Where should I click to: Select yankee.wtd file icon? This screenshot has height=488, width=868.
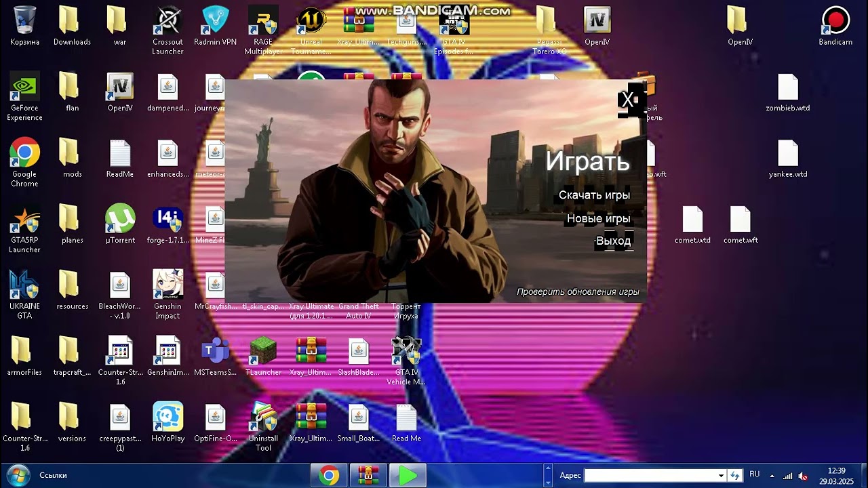(788, 159)
